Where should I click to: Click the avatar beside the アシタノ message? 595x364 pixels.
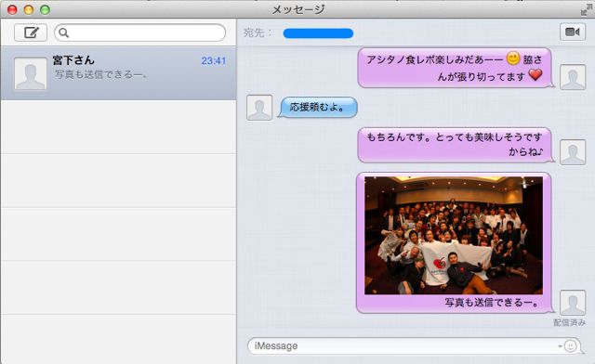573,77
